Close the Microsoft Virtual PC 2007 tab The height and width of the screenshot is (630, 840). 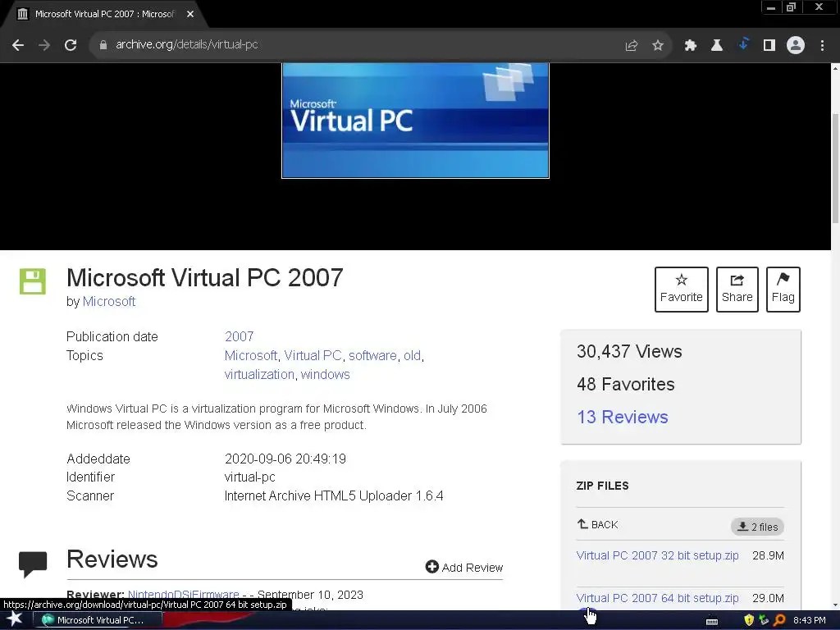click(190, 14)
